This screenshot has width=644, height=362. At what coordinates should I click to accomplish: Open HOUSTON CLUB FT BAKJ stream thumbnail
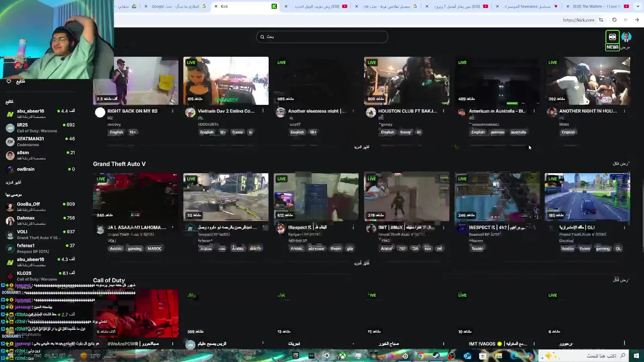(x=407, y=81)
